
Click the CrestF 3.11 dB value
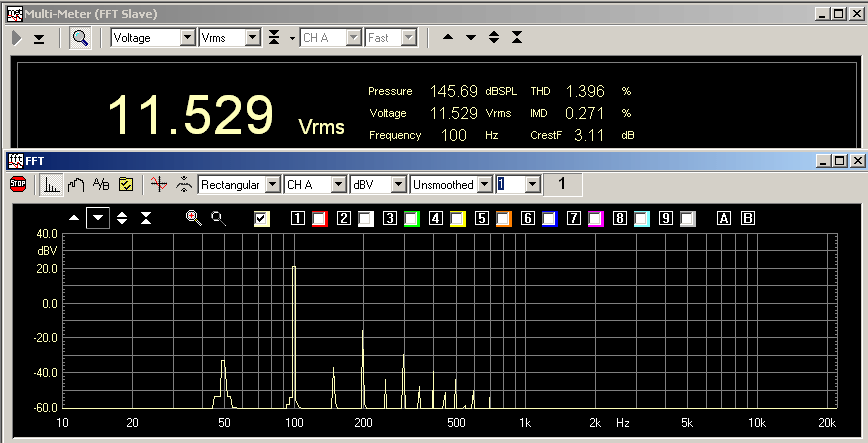(x=588, y=135)
